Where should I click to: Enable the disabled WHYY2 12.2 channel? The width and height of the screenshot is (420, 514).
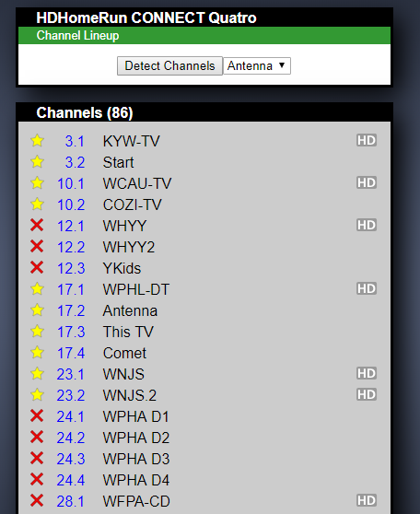point(37,247)
